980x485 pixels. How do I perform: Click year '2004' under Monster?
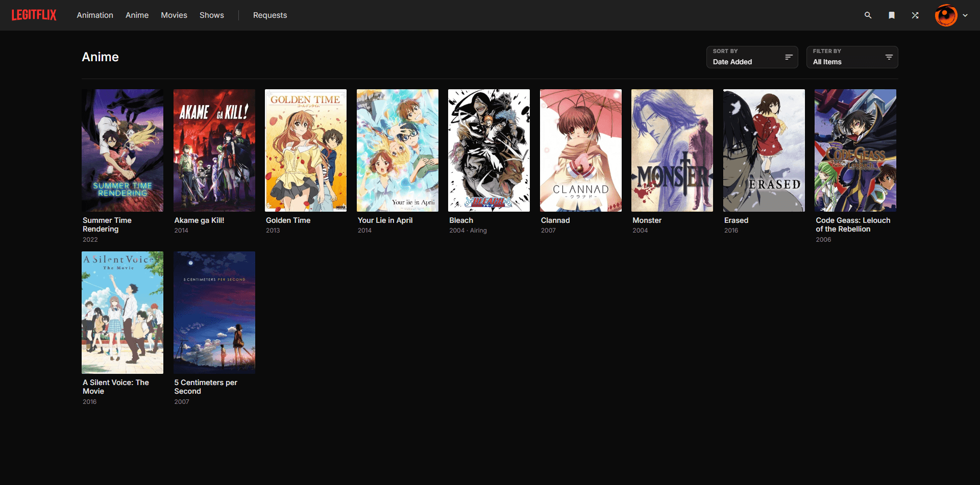pos(640,231)
